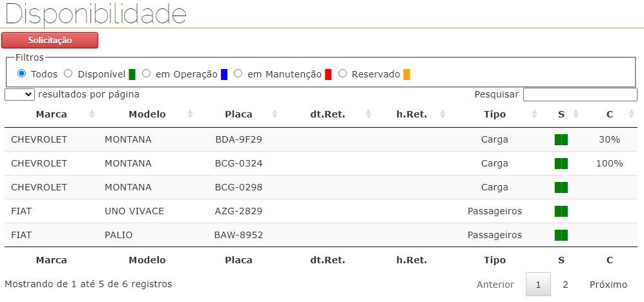Image resolution: width=644 pixels, height=302 pixels.
Task: Click the sort arrows beside Modelo header
Action: point(191,114)
